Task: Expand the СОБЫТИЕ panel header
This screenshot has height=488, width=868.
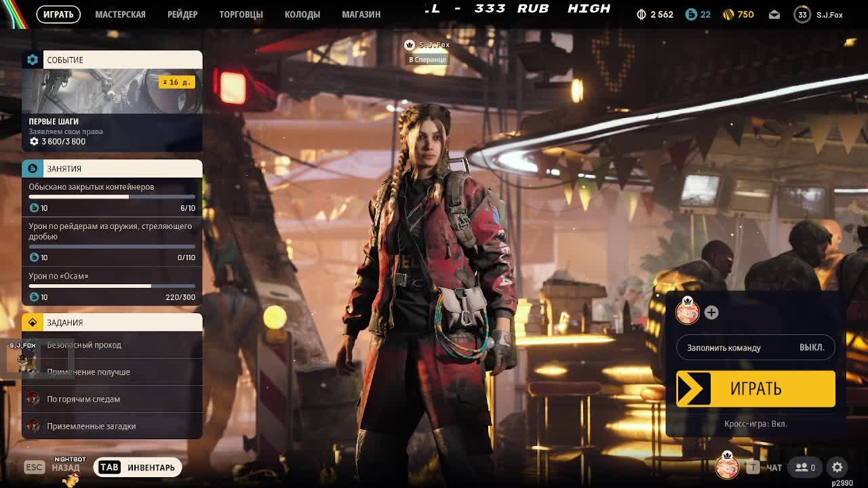Action: click(112, 60)
